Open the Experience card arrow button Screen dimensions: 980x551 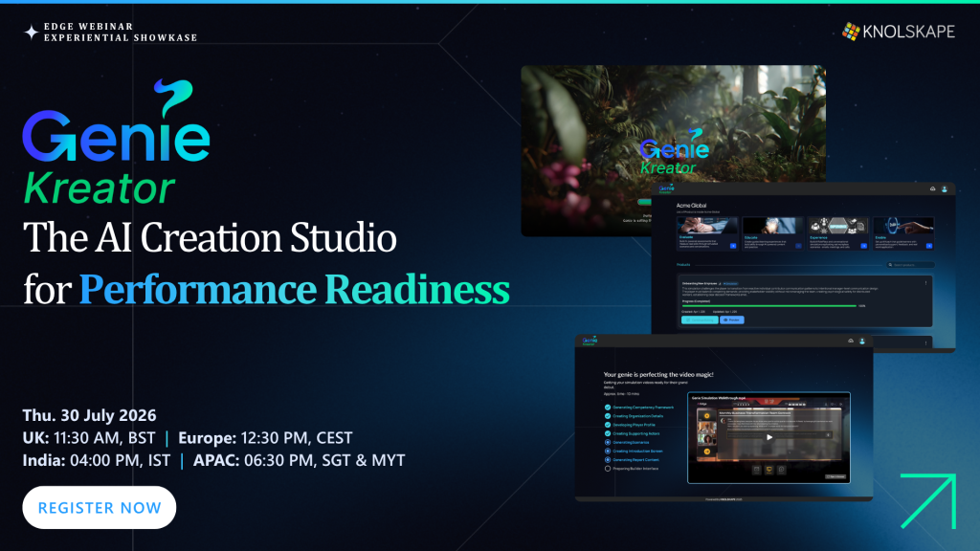864,246
